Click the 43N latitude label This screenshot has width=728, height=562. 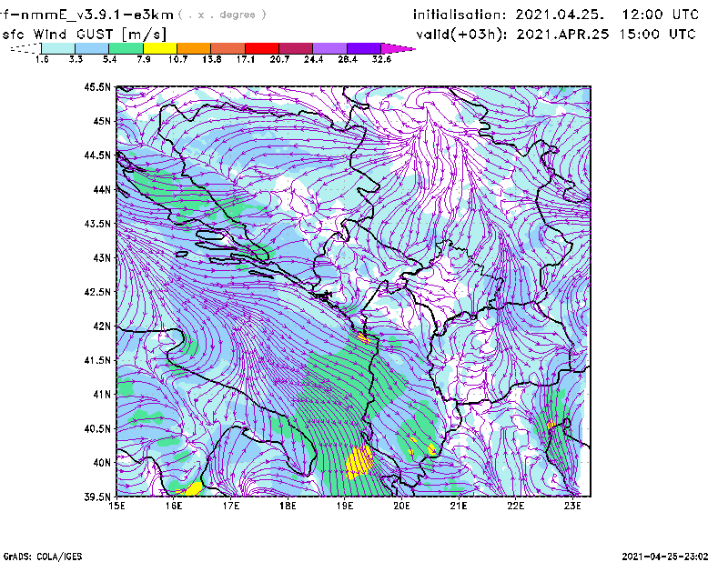(x=102, y=257)
